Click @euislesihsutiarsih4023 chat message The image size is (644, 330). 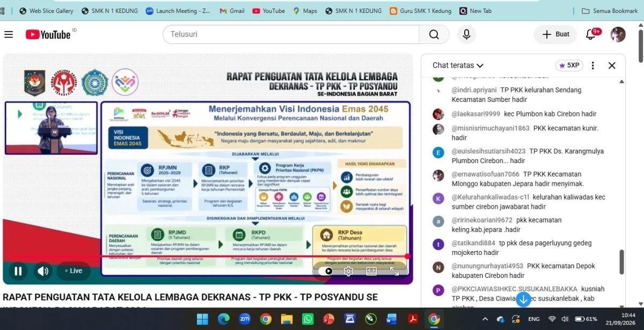pos(529,156)
